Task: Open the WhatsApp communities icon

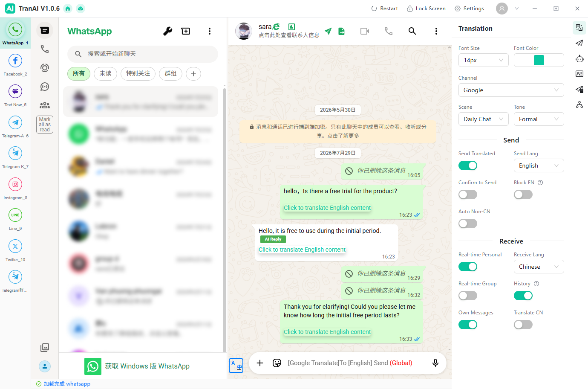Action: coord(45,105)
